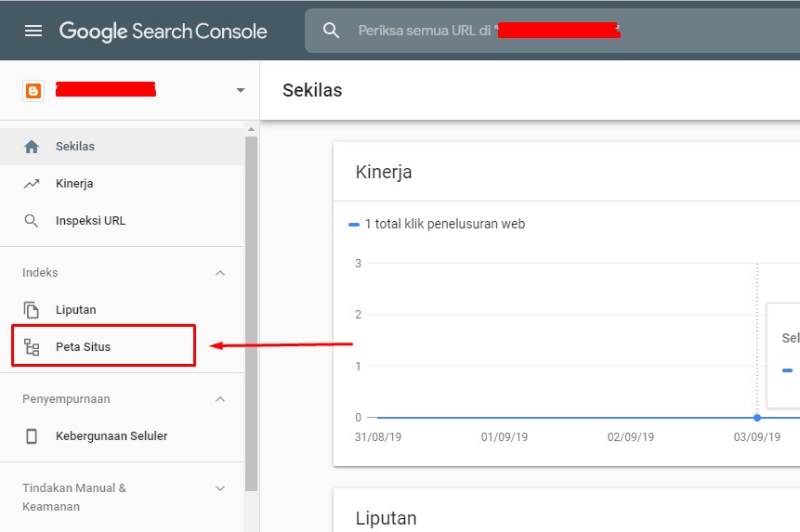The width and height of the screenshot is (800, 532).
Task: Click the sidebar vertical scrollbar thumb
Action: point(251,314)
